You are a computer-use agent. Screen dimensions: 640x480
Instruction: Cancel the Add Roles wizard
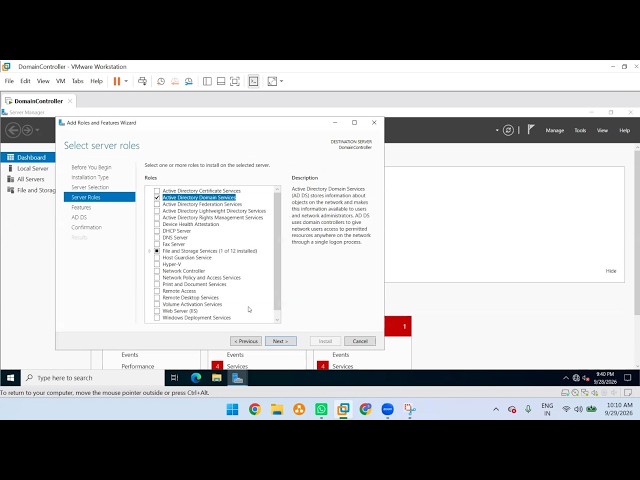pyautogui.click(x=360, y=341)
